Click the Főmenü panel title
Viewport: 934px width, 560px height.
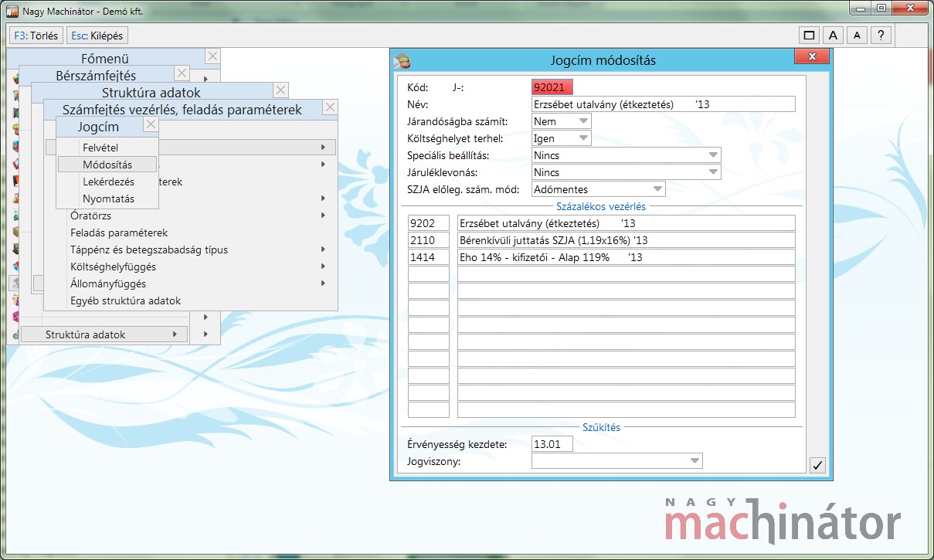[x=105, y=58]
